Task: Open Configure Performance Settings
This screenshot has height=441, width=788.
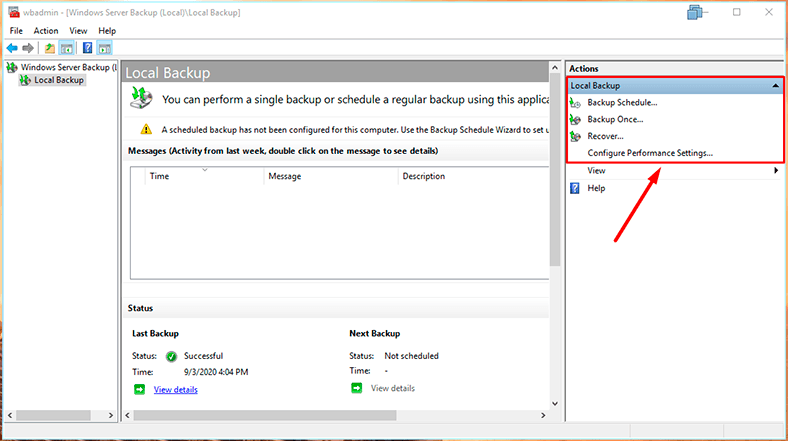Action: (650, 153)
